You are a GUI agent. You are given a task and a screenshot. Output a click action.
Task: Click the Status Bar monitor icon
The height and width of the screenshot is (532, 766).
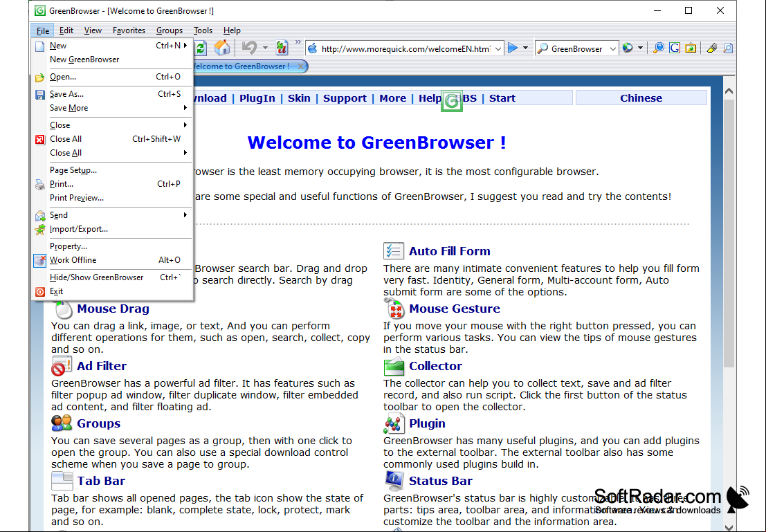(x=394, y=481)
